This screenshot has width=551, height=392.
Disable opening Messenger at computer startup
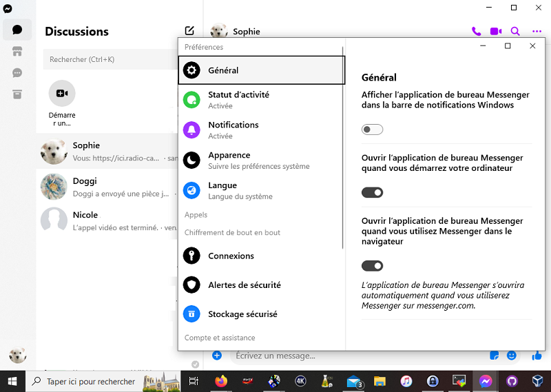pos(372,193)
